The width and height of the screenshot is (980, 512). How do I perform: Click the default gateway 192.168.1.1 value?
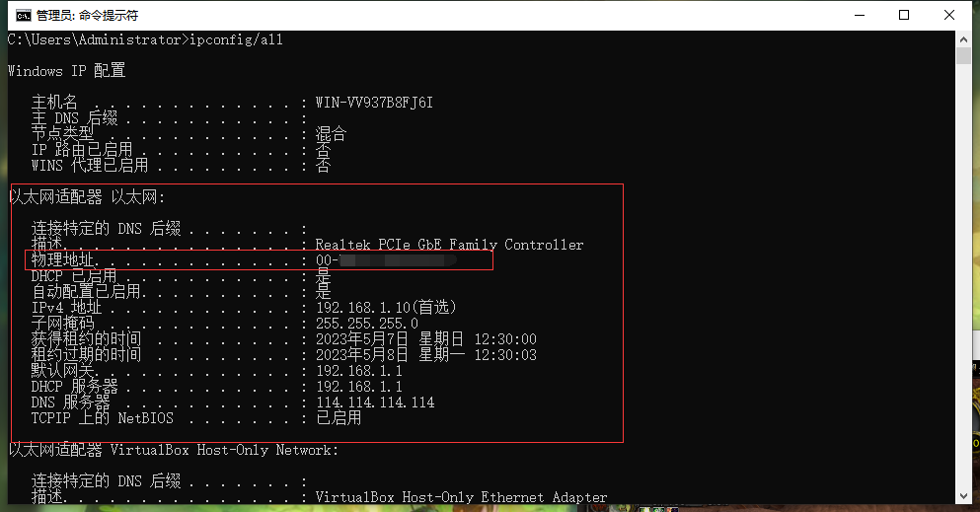click(x=359, y=371)
